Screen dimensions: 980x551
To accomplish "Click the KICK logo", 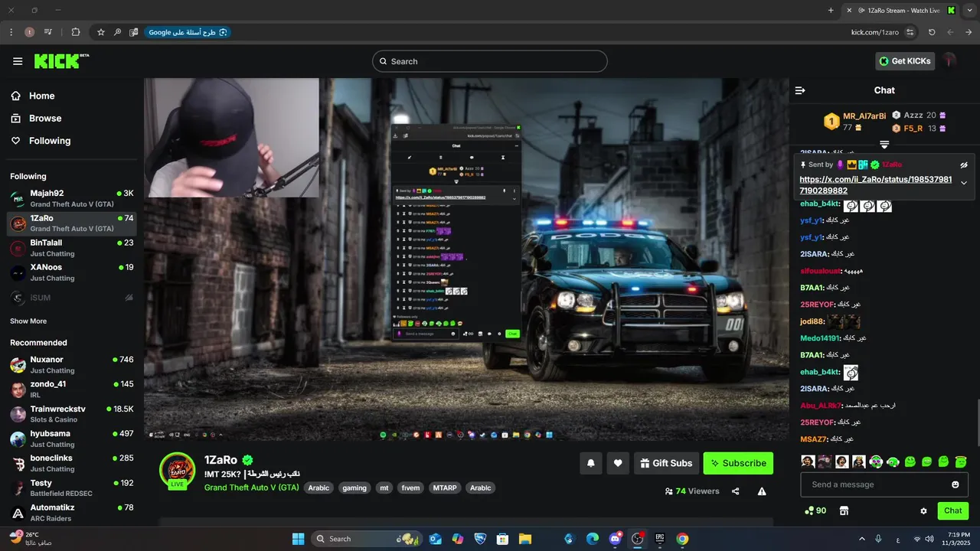I will (61, 60).
